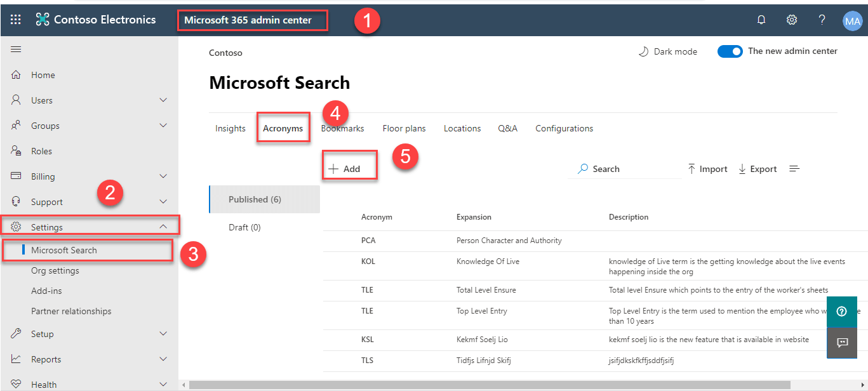Click the Add acronym button
Screen dimensions: 868x391
pyautogui.click(x=344, y=169)
